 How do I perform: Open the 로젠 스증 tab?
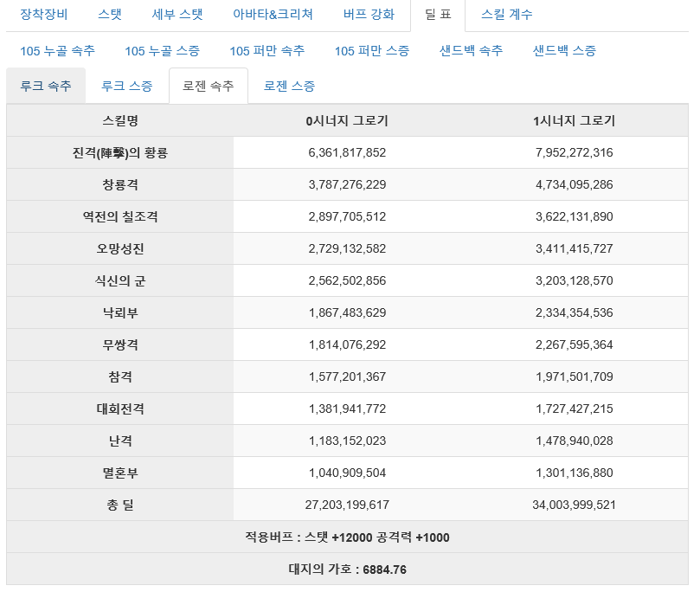pos(289,86)
